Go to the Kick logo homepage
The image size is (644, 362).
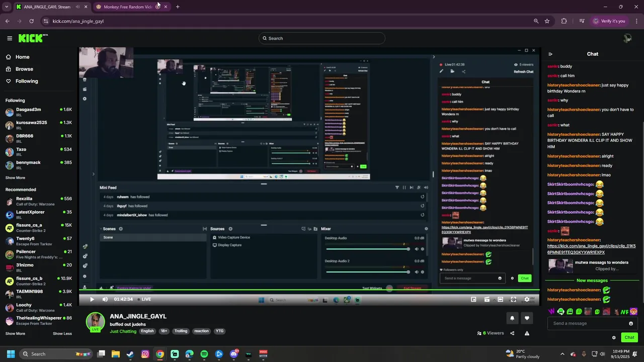(x=33, y=38)
